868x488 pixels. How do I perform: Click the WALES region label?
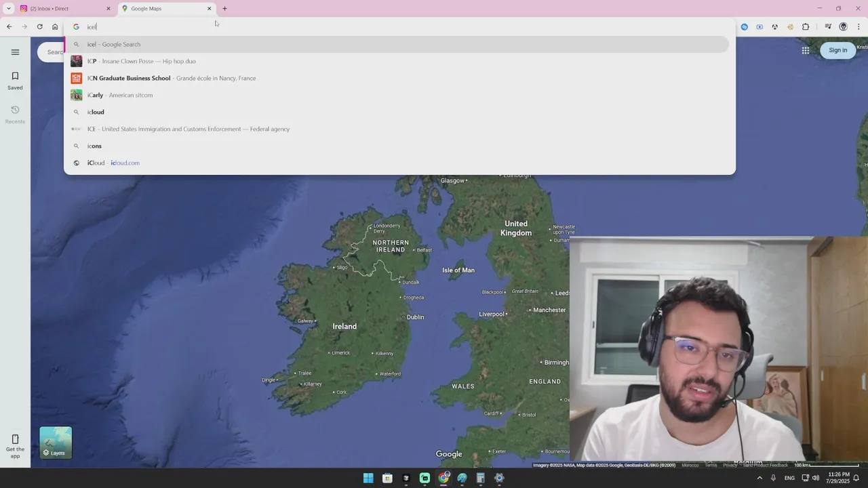[x=463, y=386]
